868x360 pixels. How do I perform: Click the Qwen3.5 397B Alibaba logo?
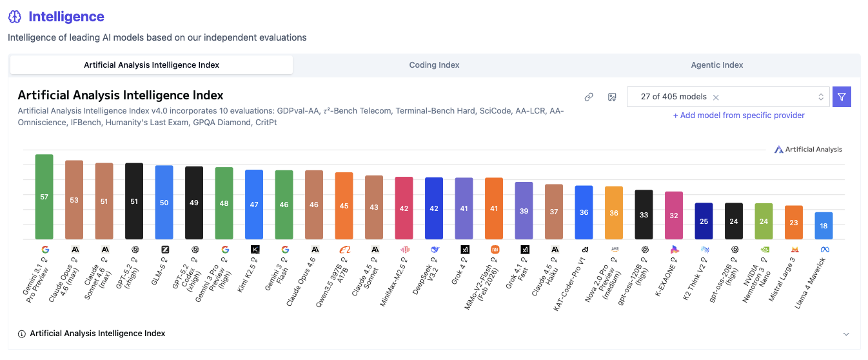coord(344,249)
